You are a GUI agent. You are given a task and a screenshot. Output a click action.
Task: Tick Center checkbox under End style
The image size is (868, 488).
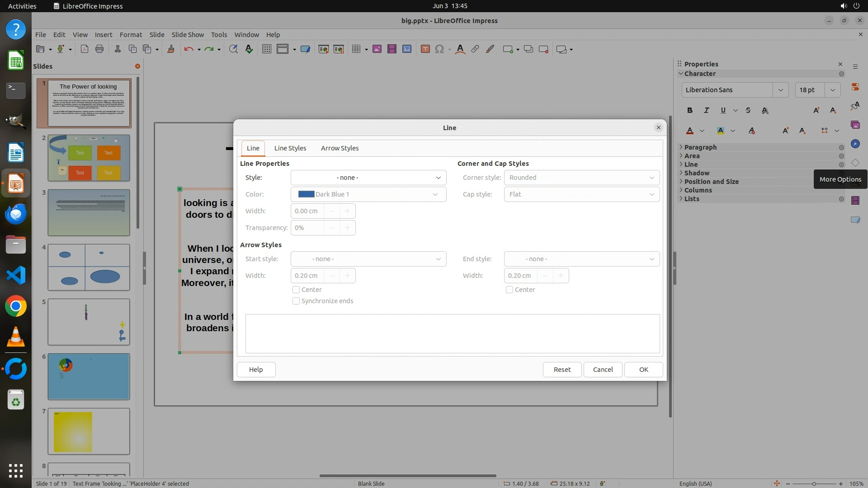[x=509, y=290]
